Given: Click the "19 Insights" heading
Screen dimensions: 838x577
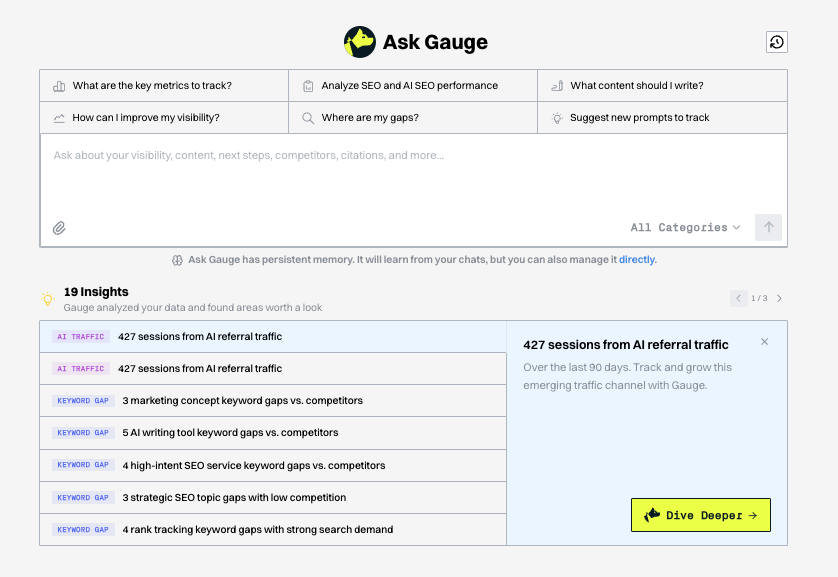Looking at the screenshot, I should click(x=96, y=292).
